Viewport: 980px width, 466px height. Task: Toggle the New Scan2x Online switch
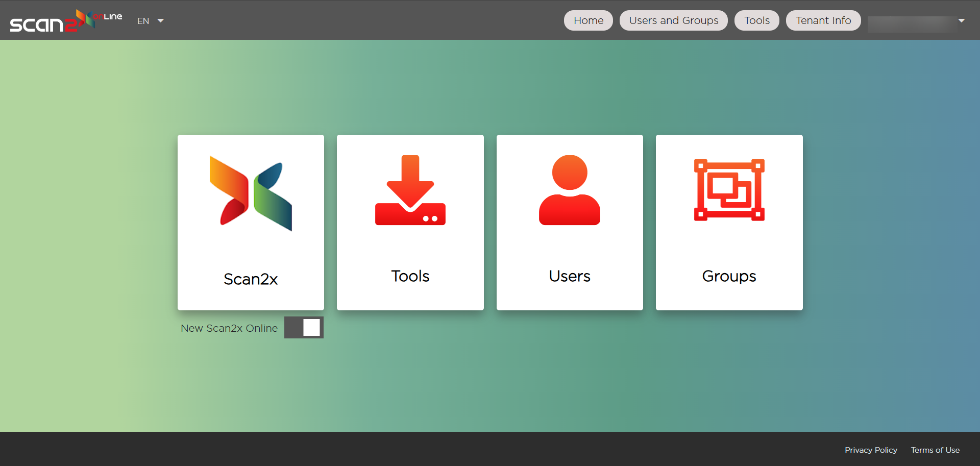(304, 328)
